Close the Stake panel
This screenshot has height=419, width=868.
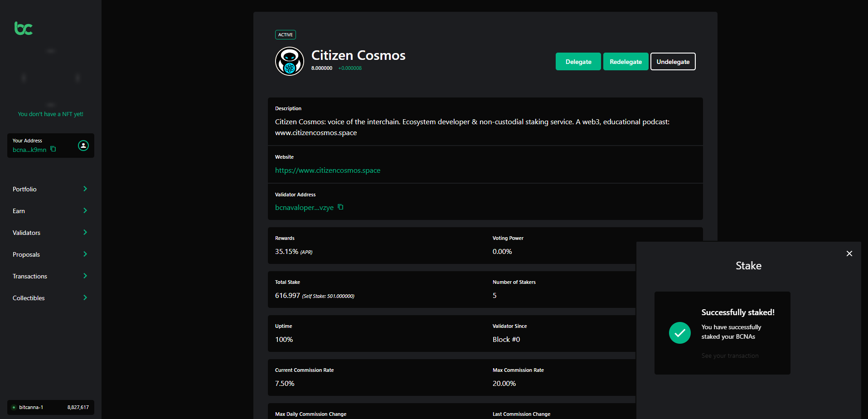coord(849,253)
